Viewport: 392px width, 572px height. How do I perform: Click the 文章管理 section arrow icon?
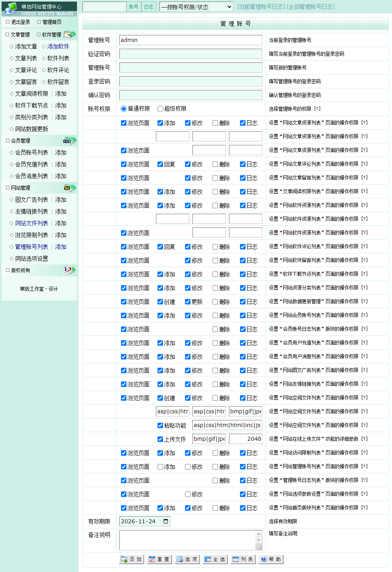tap(70, 35)
